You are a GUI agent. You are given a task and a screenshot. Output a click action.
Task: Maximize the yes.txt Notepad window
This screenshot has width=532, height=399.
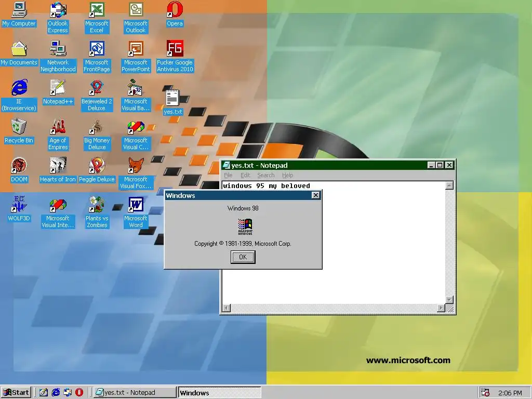pos(440,165)
